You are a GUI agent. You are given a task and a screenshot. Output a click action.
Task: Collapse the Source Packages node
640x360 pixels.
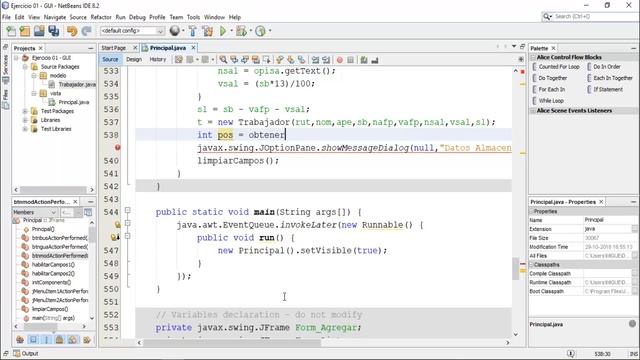tap(25, 67)
